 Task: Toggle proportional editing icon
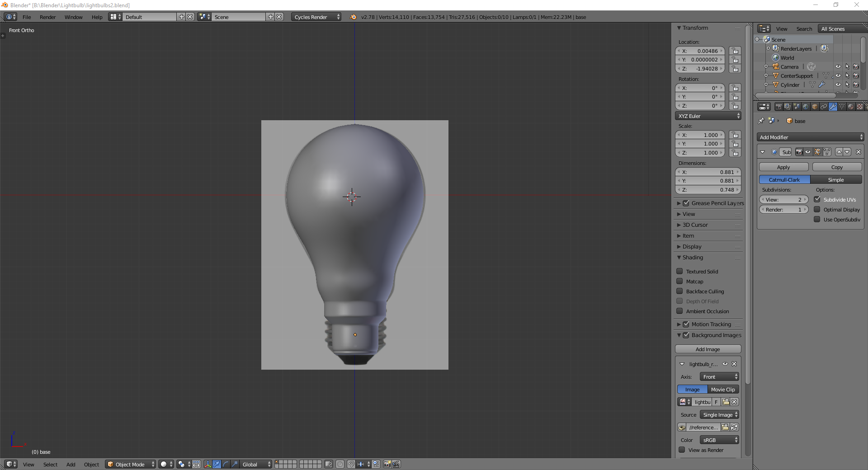pyautogui.click(x=340, y=465)
